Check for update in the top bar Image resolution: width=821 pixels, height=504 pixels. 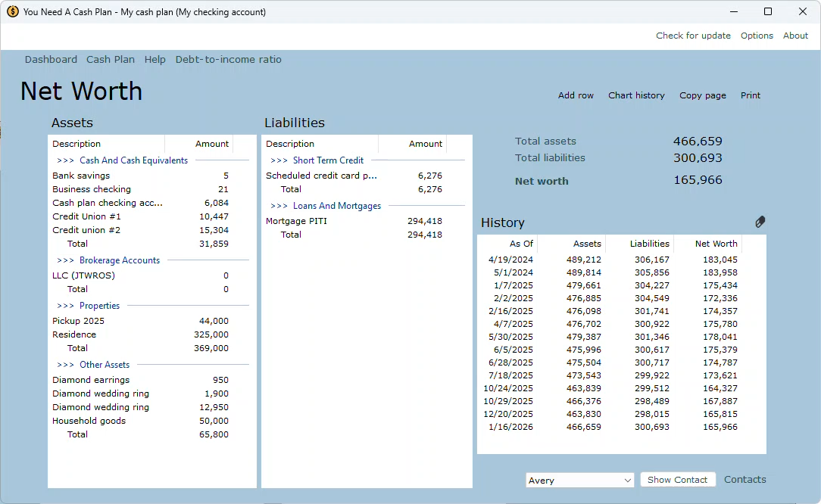693,36
